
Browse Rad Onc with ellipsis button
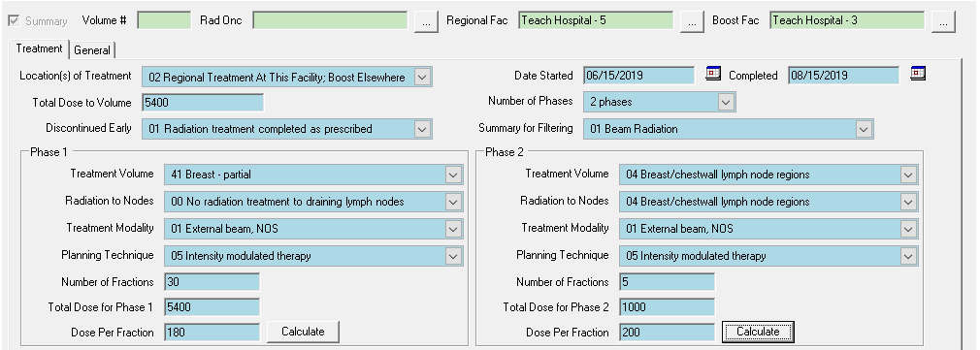tap(426, 21)
